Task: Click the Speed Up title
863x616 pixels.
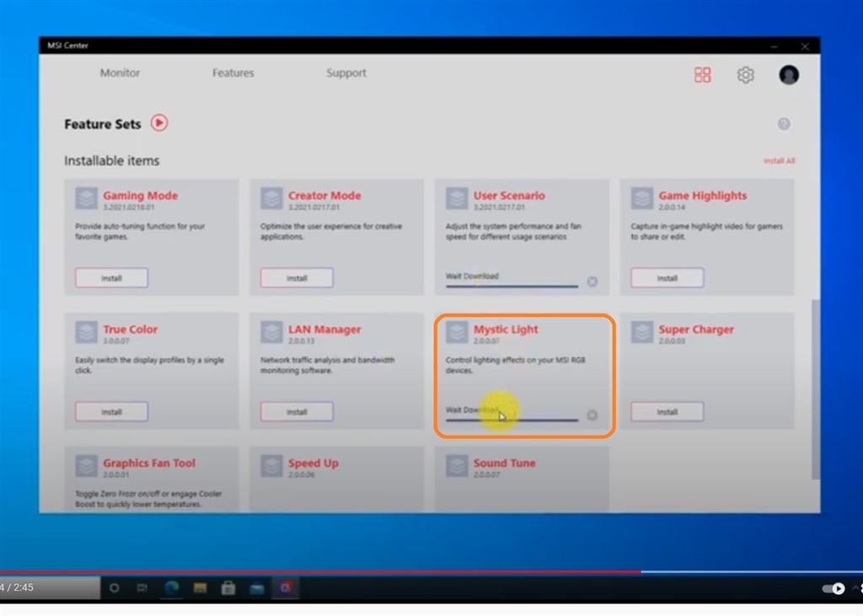Action: point(314,463)
